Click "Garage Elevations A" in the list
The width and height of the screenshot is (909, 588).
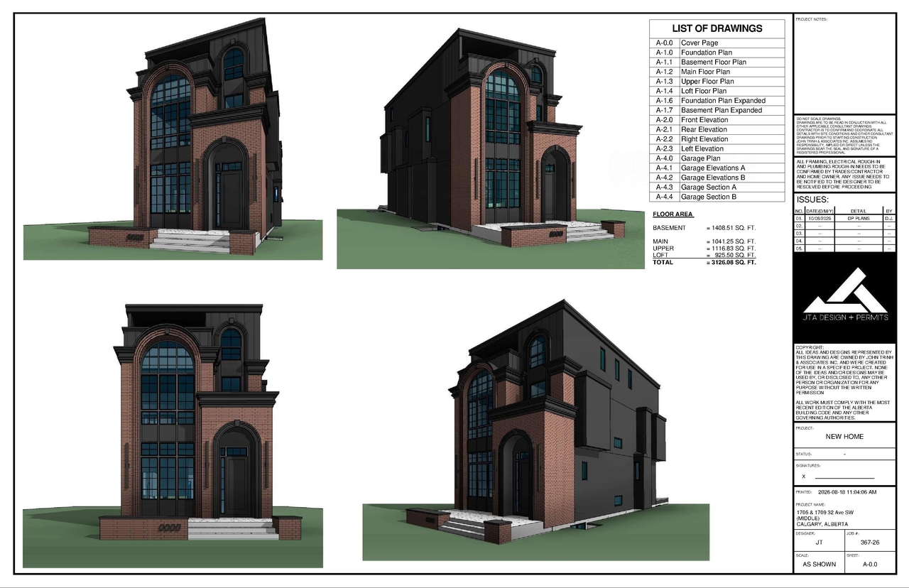pyautogui.click(x=713, y=168)
